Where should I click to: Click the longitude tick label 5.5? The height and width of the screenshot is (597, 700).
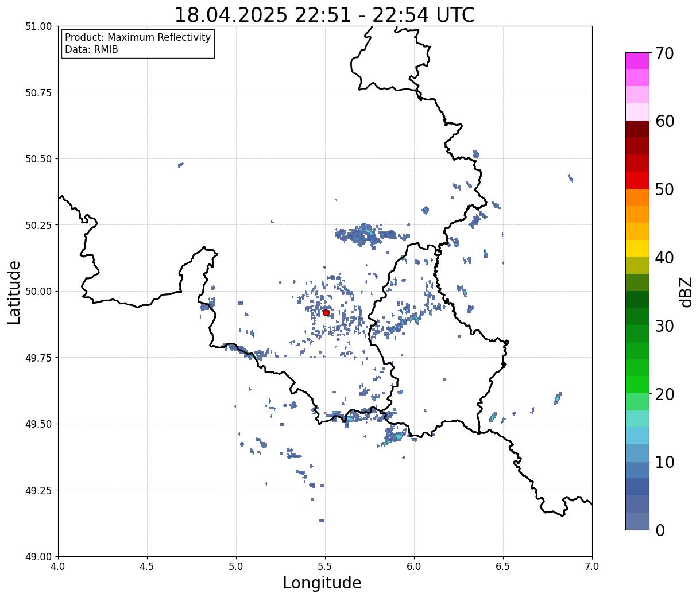coord(325,567)
